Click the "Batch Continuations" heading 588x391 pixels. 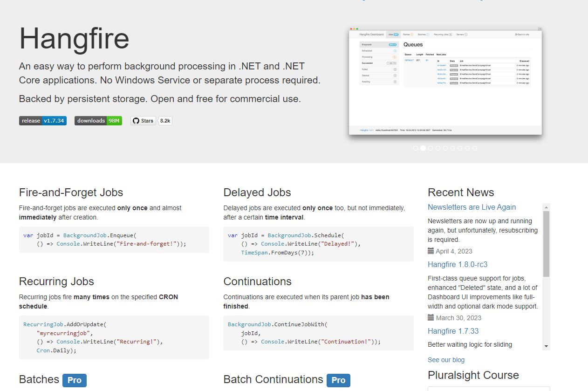(x=273, y=379)
